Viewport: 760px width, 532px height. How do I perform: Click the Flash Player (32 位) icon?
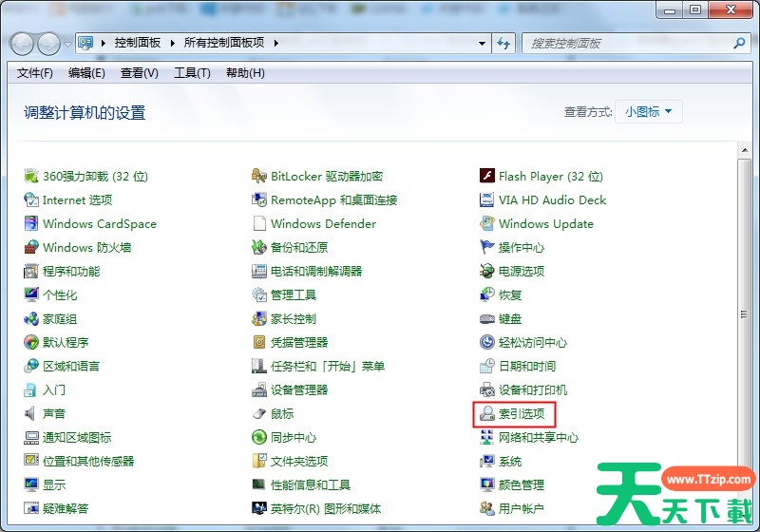click(x=487, y=176)
